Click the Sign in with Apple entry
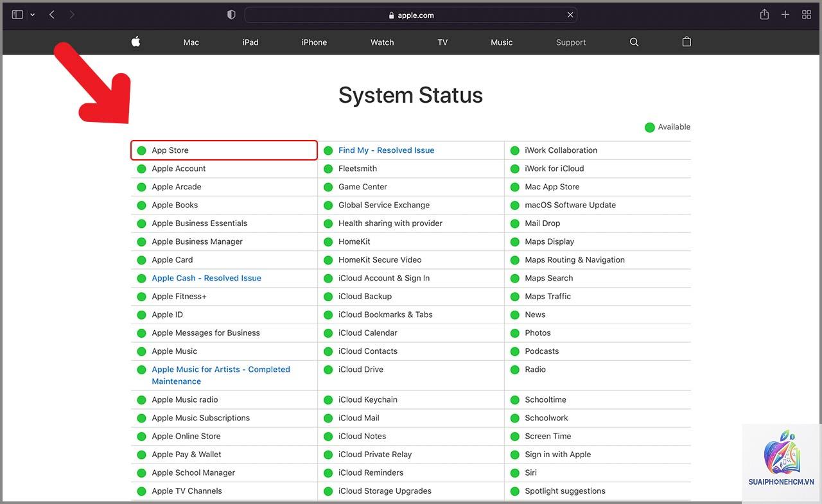Image resolution: width=822 pixels, height=504 pixels. pyautogui.click(x=557, y=455)
